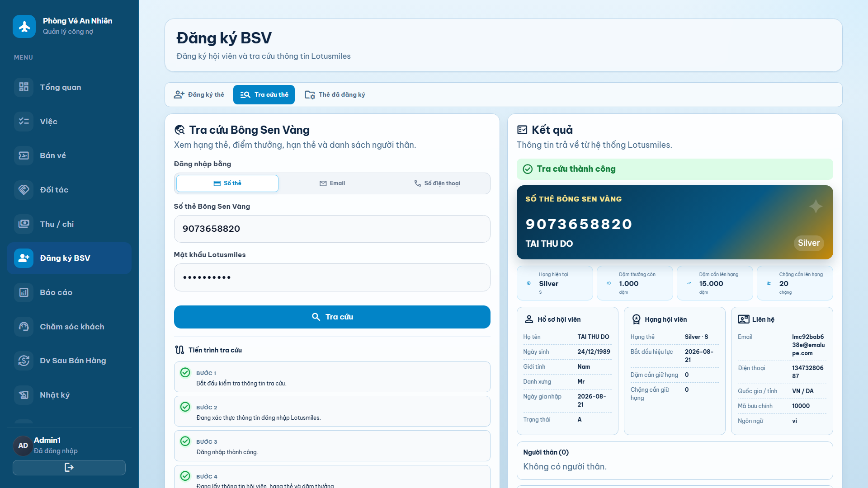Click the Việc checklist icon
The width and height of the screenshot is (868, 488).
pyautogui.click(x=24, y=122)
